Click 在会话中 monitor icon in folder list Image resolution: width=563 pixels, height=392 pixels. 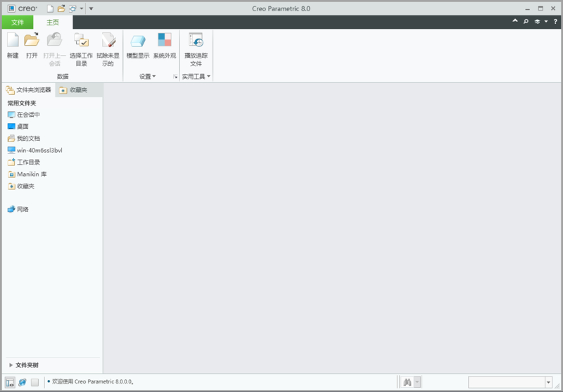(11, 115)
